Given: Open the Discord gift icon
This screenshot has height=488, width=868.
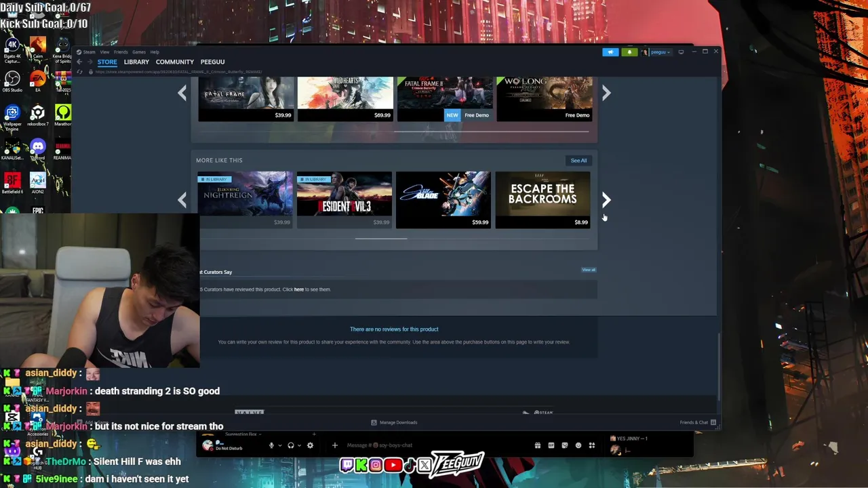Looking at the screenshot, I should coord(538,445).
